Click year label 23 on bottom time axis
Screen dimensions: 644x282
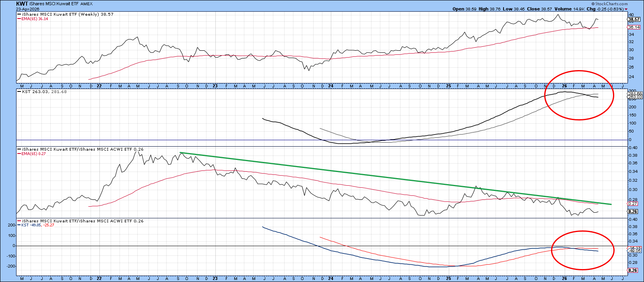215,279
